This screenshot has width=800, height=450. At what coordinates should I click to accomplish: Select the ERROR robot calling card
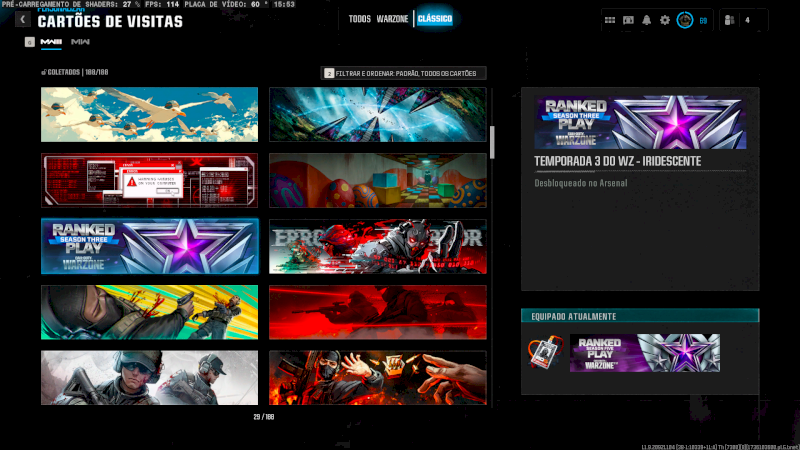pyautogui.click(x=378, y=246)
